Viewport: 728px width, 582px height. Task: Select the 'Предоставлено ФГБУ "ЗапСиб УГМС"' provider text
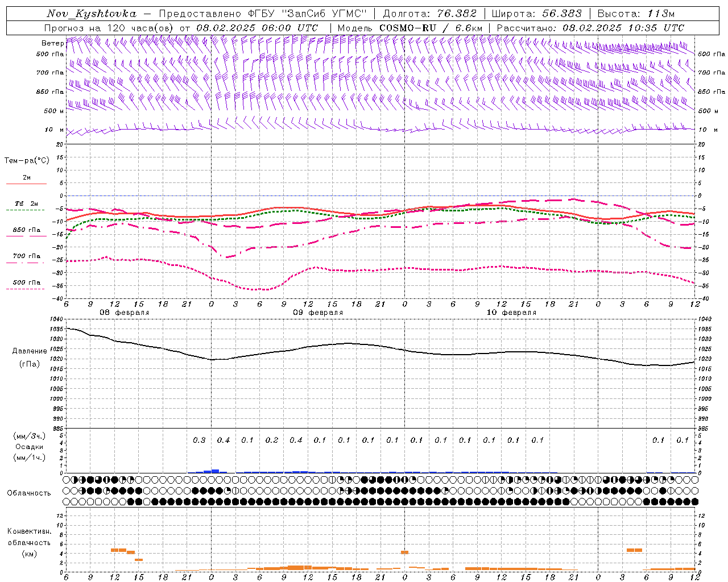(x=263, y=14)
